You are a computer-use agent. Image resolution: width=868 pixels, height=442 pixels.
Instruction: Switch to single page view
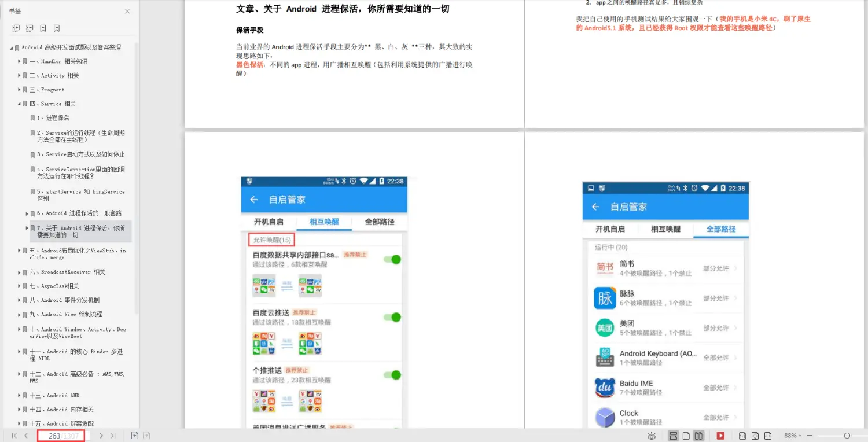tap(686, 436)
